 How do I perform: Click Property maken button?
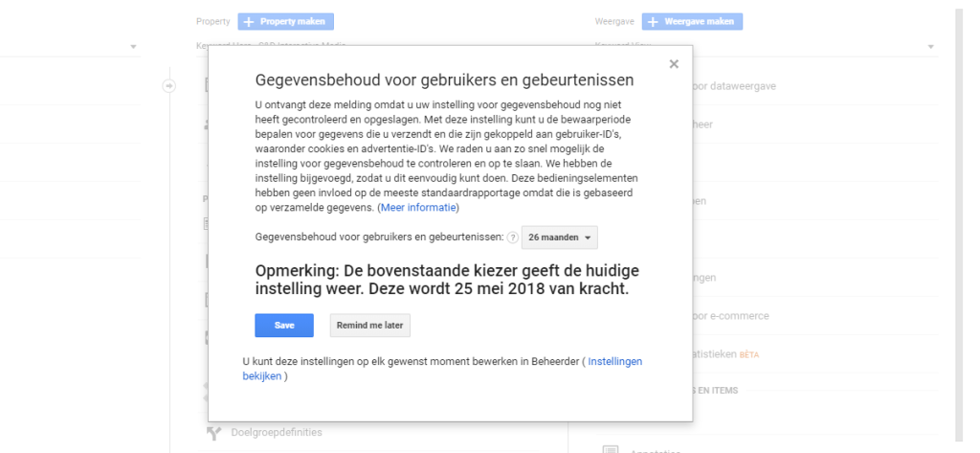[x=285, y=21]
